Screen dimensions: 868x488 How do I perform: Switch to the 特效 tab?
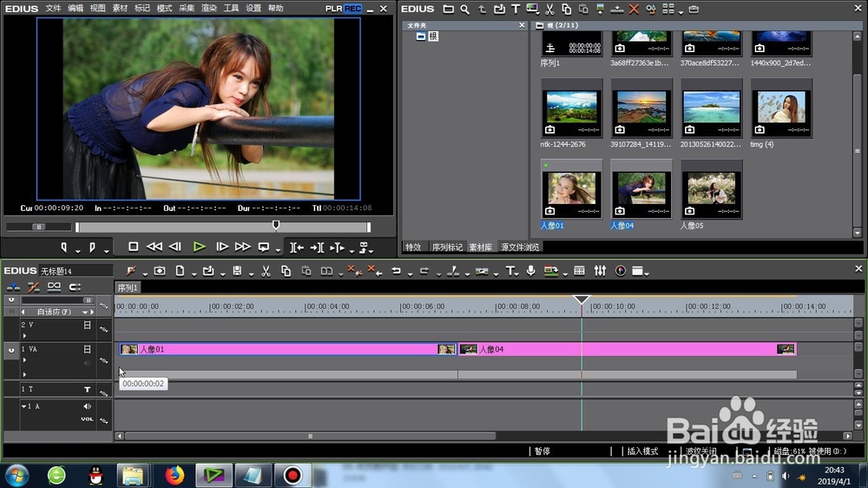pyautogui.click(x=413, y=247)
